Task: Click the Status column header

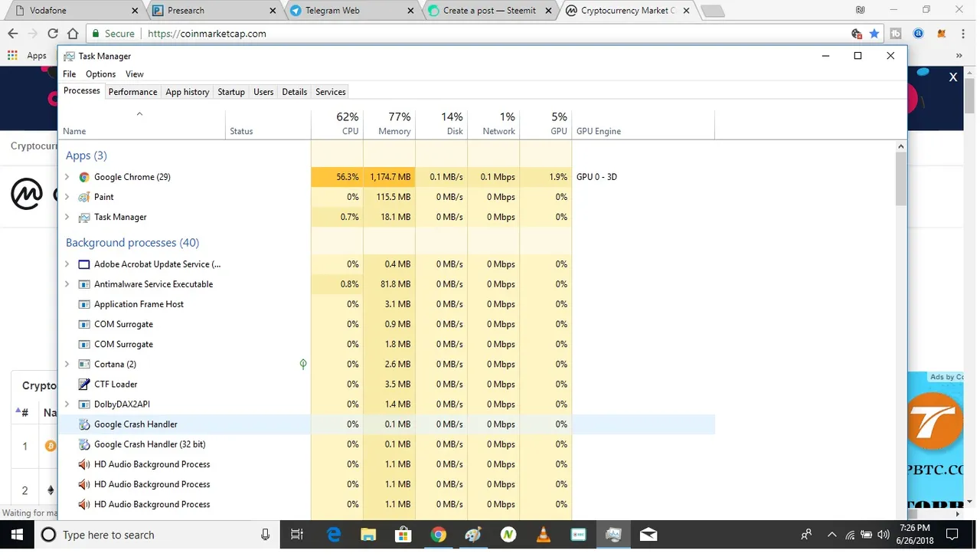Action: [x=269, y=124]
